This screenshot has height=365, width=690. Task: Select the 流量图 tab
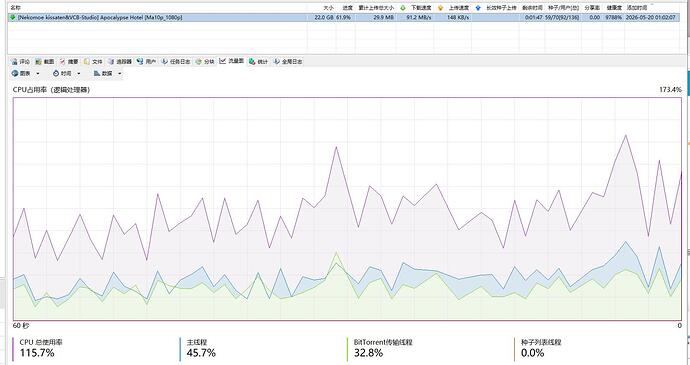coord(231,61)
